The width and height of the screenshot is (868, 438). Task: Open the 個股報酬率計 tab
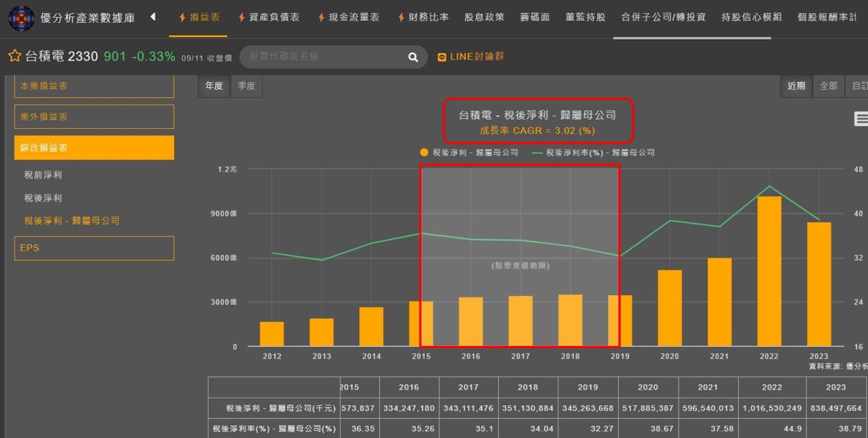(x=827, y=17)
